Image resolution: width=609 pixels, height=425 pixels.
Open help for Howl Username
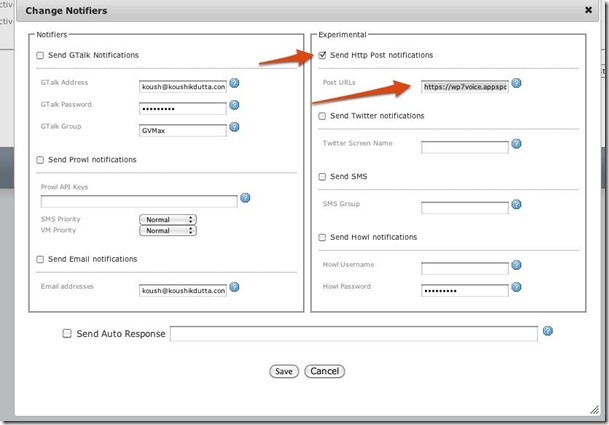click(516, 265)
